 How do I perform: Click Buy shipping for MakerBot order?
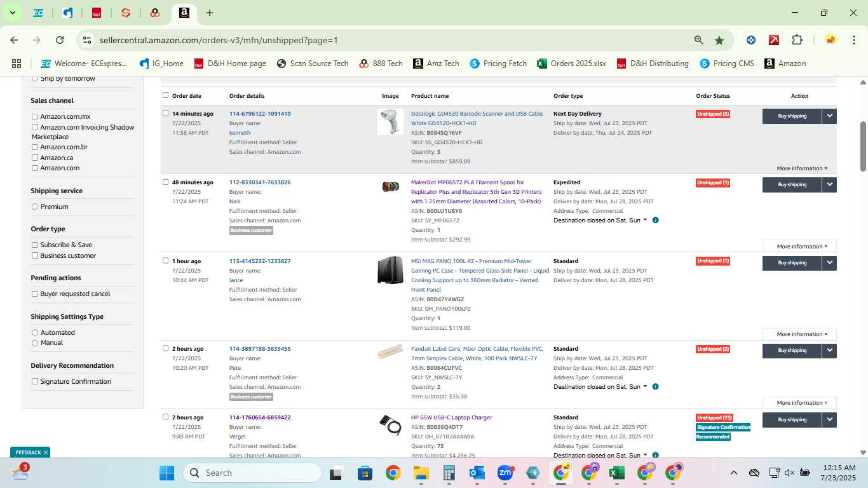pos(792,184)
